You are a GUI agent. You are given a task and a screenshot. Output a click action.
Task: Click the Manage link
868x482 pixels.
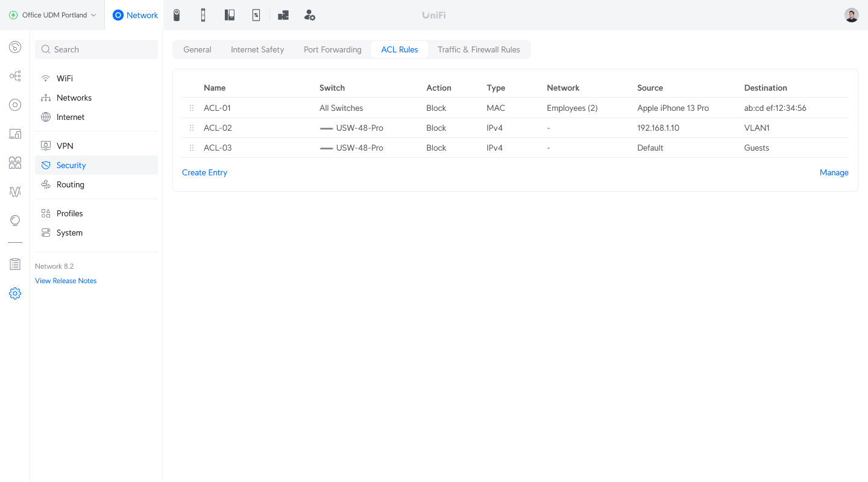pos(834,172)
